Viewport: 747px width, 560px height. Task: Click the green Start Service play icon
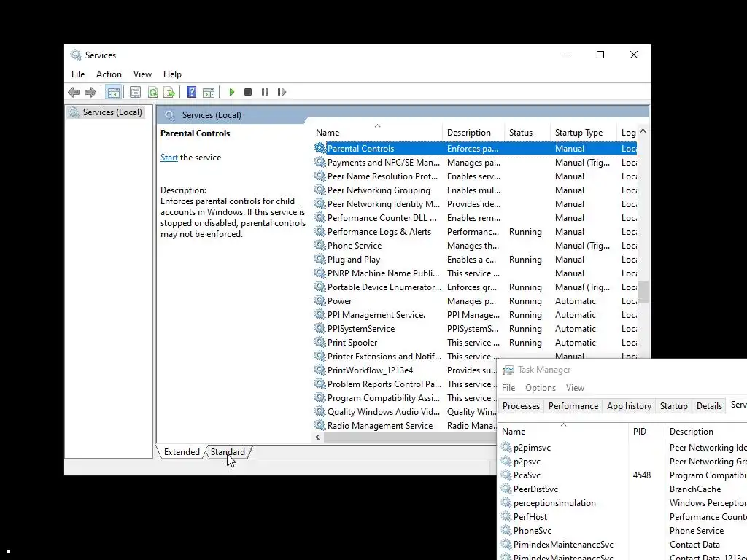click(231, 92)
